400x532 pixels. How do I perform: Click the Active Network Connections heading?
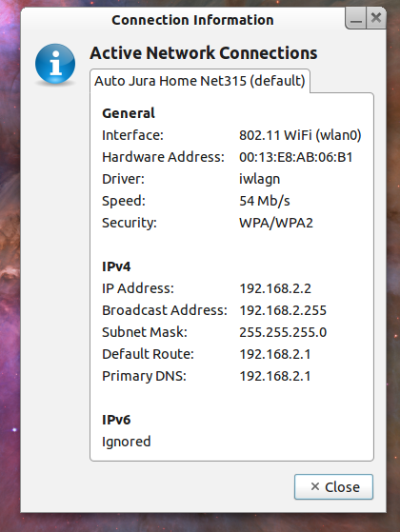click(x=204, y=53)
